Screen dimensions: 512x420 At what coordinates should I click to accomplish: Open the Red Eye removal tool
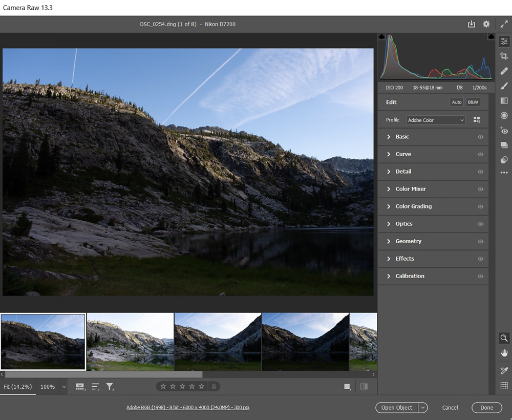click(x=504, y=131)
